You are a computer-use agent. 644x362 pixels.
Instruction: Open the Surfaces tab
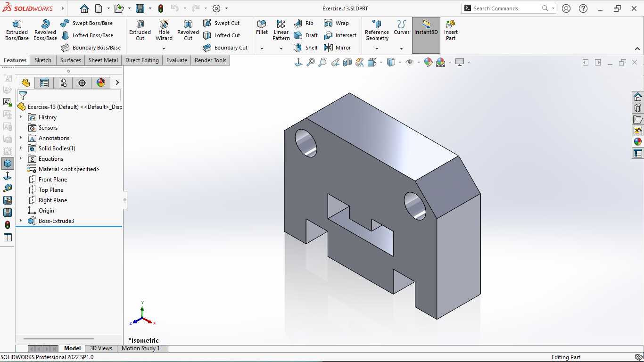[71, 60]
